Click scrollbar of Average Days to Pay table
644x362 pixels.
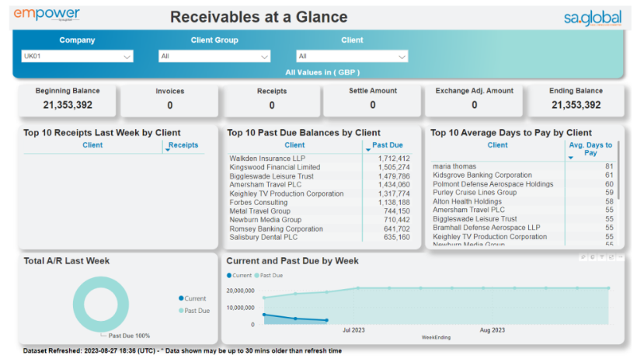618,170
